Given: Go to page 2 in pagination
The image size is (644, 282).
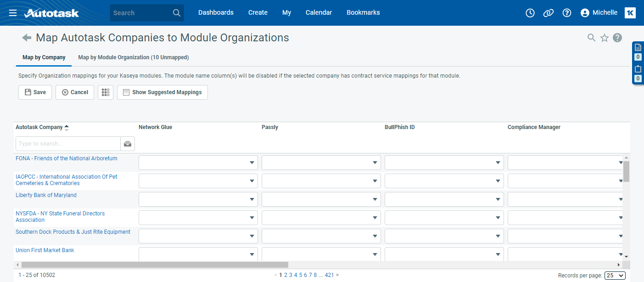Looking at the screenshot, I should coord(286,275).
